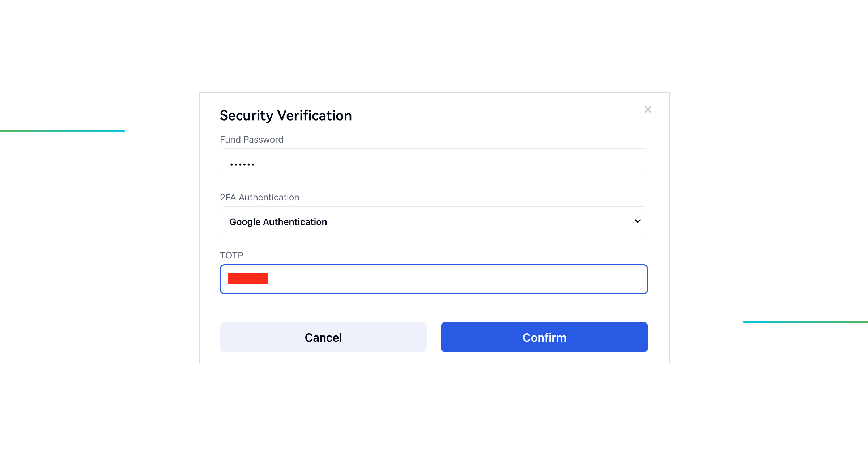Expand the Google Authentication selector chevron

tap(638, 221)
